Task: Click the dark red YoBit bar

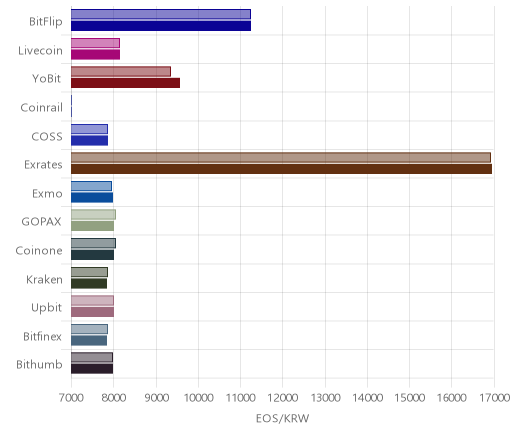Action: 125,83
